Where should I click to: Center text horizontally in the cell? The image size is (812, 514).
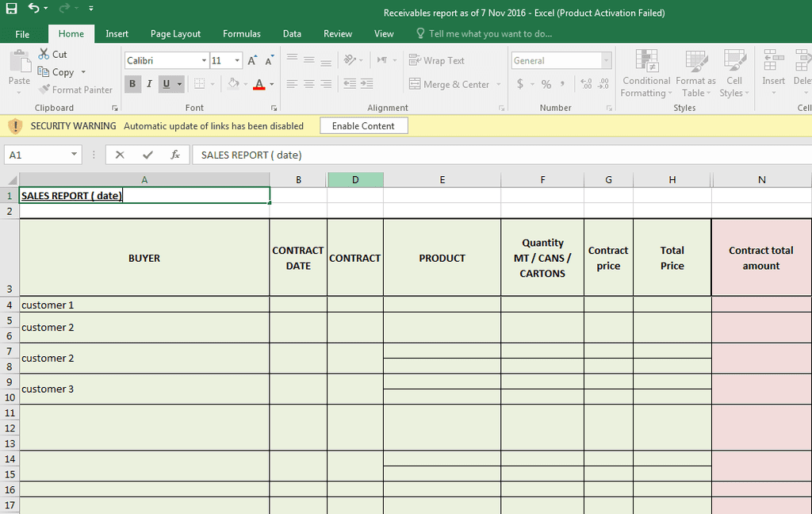click(x=309, y=83)
